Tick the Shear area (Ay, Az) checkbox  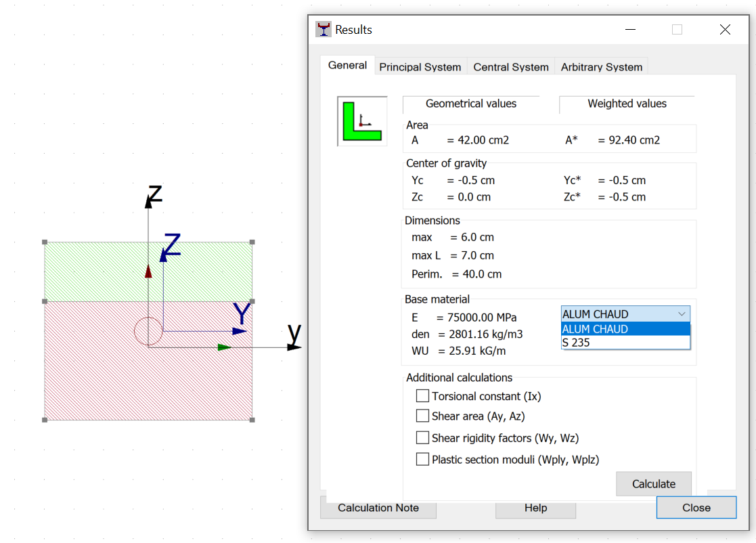tap(422, 416)
